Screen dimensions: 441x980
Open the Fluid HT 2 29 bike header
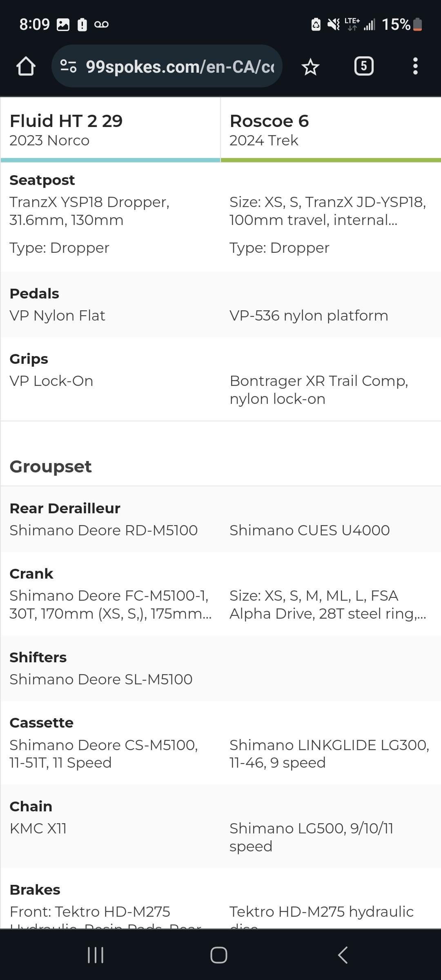(110, 130)
